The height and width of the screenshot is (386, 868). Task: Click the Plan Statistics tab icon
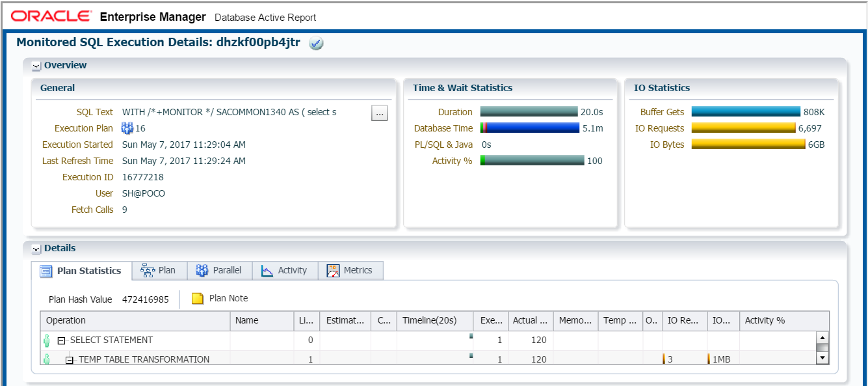click(46, 271)
